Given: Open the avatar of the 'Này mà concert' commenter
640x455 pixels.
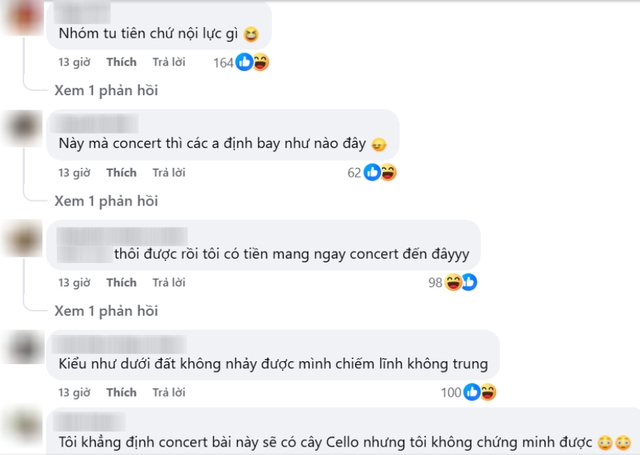Looking at the screenshot, I should pyautogui.click(x=23, y=128).
